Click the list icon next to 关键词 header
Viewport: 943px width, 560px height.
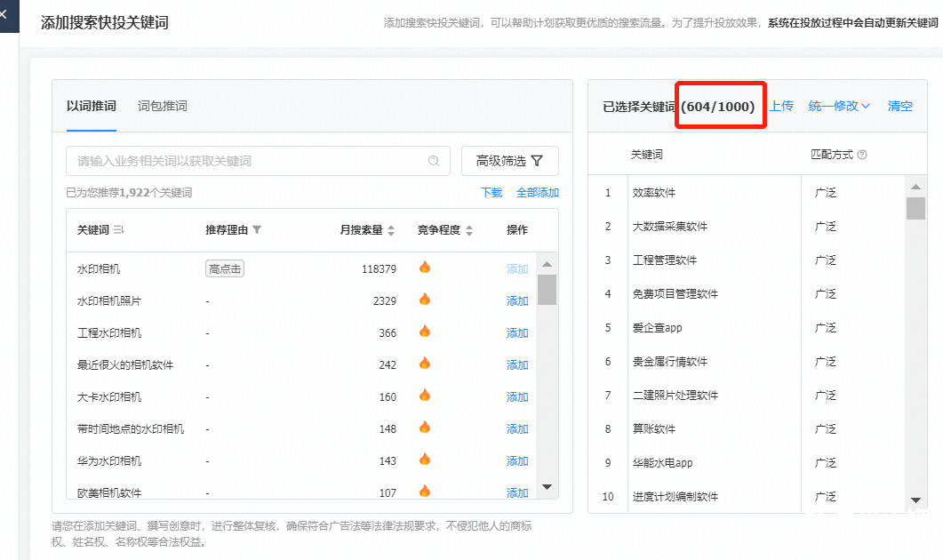[119, 230]
